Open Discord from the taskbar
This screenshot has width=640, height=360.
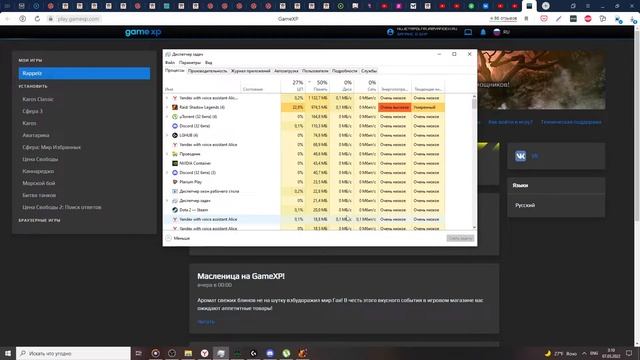(270, 353)
